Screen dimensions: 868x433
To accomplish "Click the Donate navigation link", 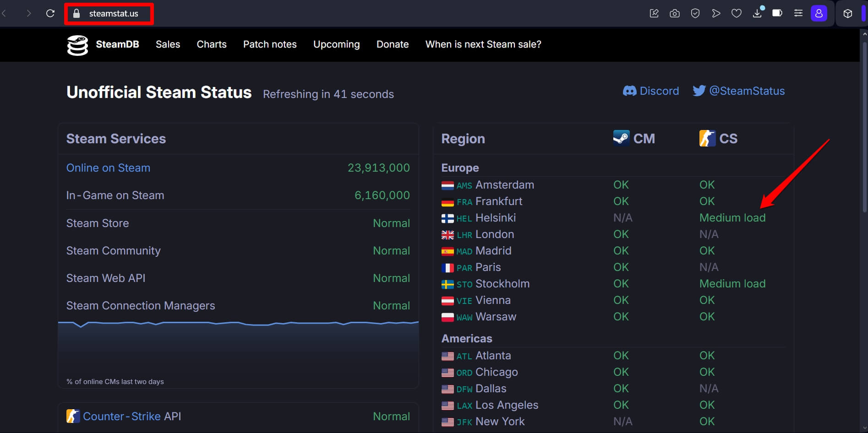I will 392,44.
